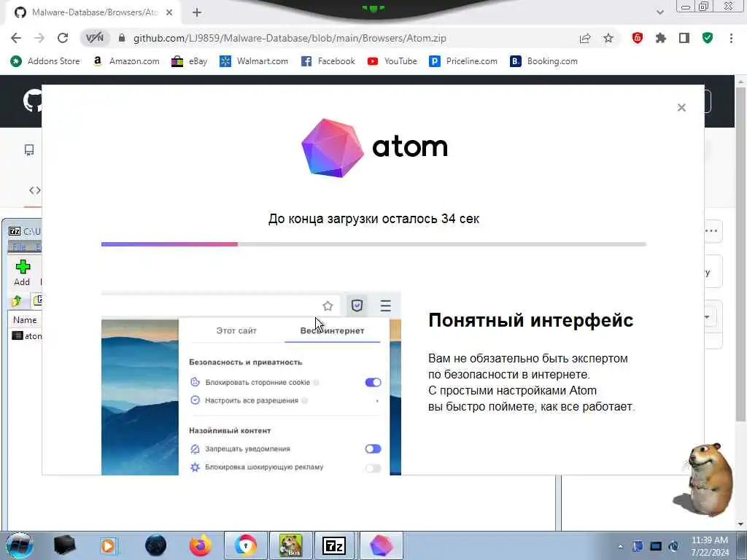Open a new browser tab
Image resolution: width=747 pixels, height=560 pixels.
[x=197, y=12]
